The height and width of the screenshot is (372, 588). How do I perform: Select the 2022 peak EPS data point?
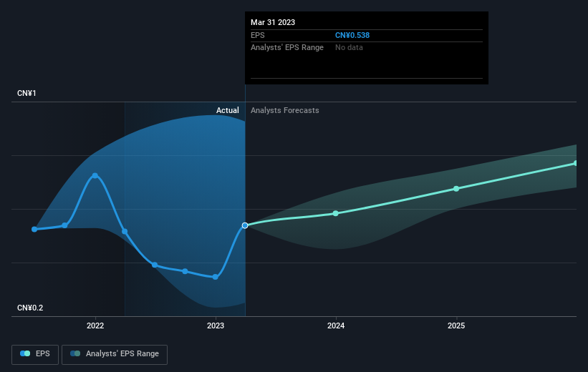click(x=95, y=175)
